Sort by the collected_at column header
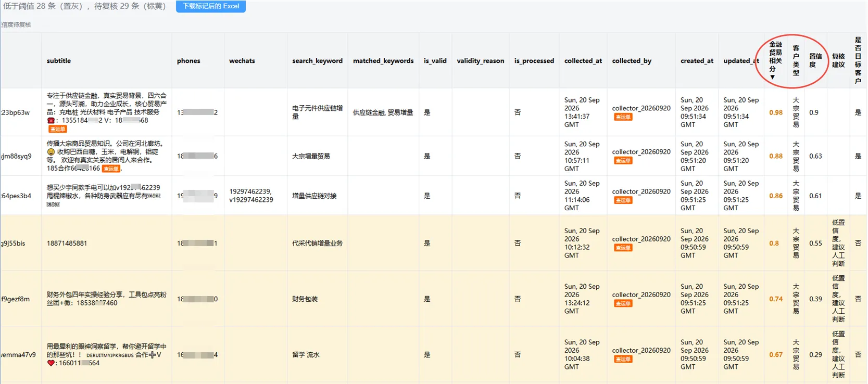This screenshot has width=868, height=384. tap(583, 61)
